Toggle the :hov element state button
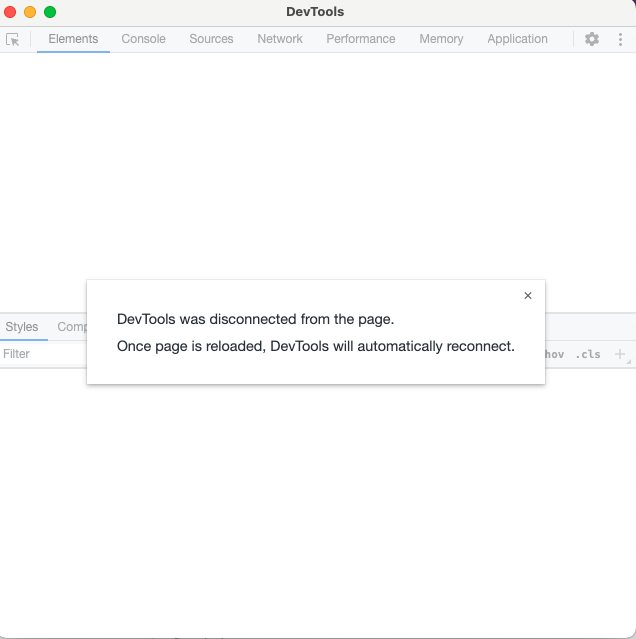Viewport: 636px width, 639px height. click(x=555, y=354)
